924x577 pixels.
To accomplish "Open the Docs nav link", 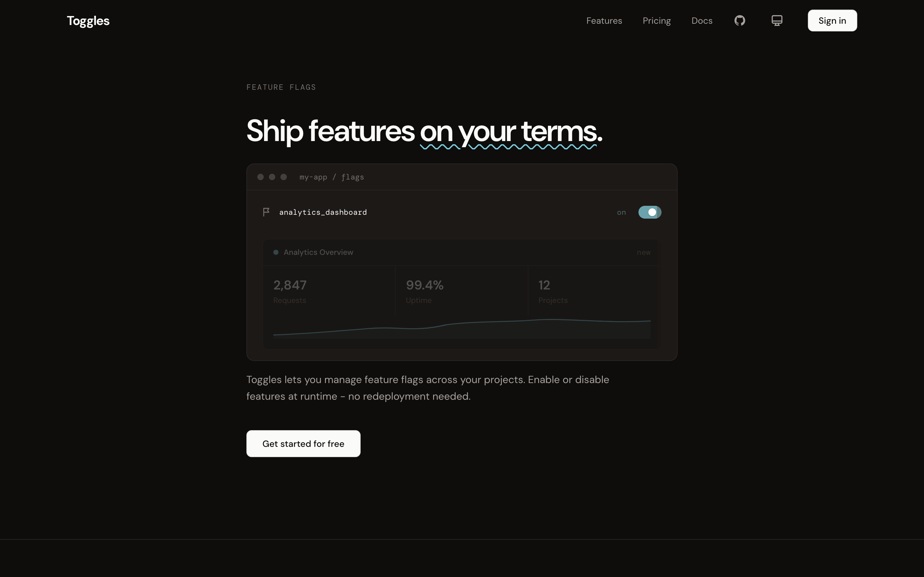I will [x=702, y=21].
